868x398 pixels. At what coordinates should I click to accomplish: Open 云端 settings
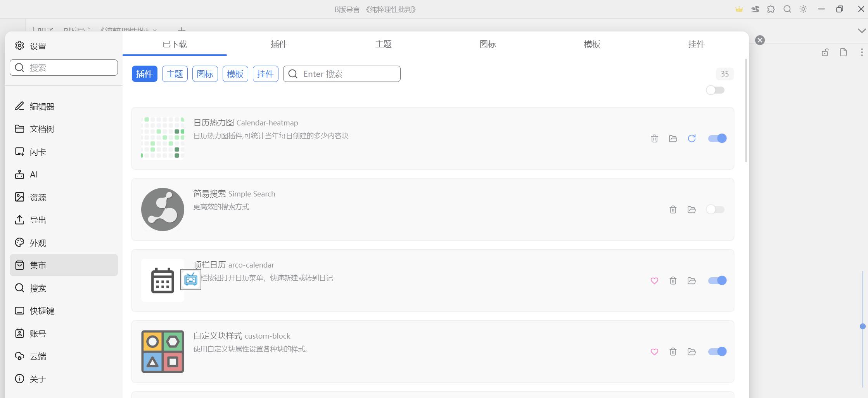pyautogui.click(x=64, y=356)
